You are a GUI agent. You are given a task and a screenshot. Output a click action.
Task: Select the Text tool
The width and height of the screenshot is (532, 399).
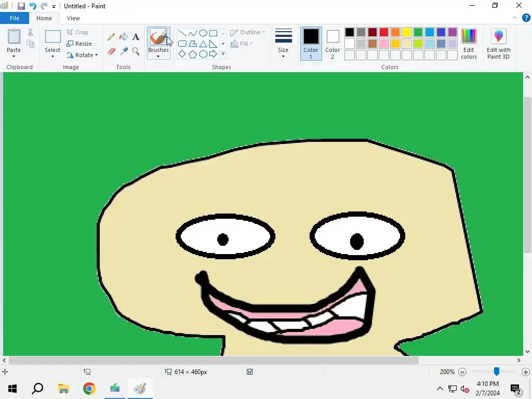tap(136, 37)
